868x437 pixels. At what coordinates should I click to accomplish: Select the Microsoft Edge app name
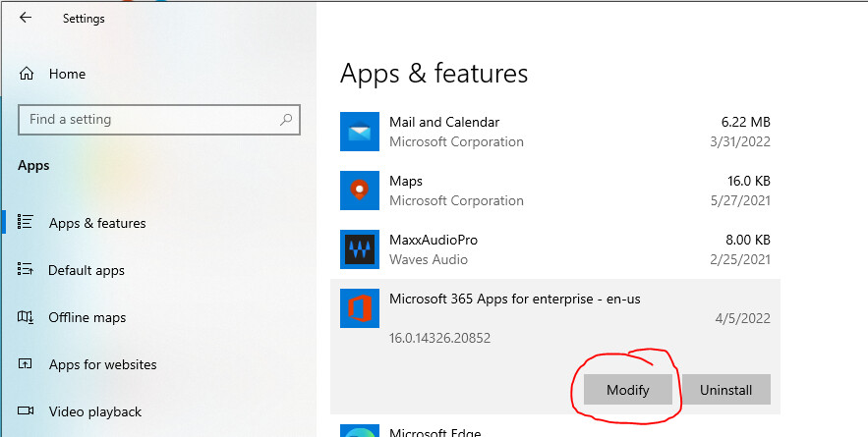click(x=435, y=432)
